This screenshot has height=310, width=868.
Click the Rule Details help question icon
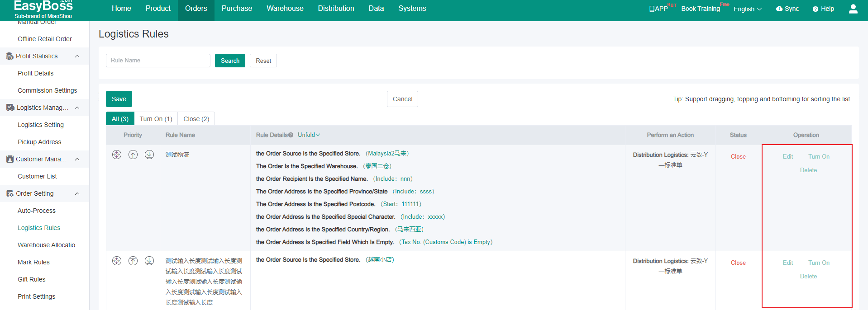click(291, 135)
